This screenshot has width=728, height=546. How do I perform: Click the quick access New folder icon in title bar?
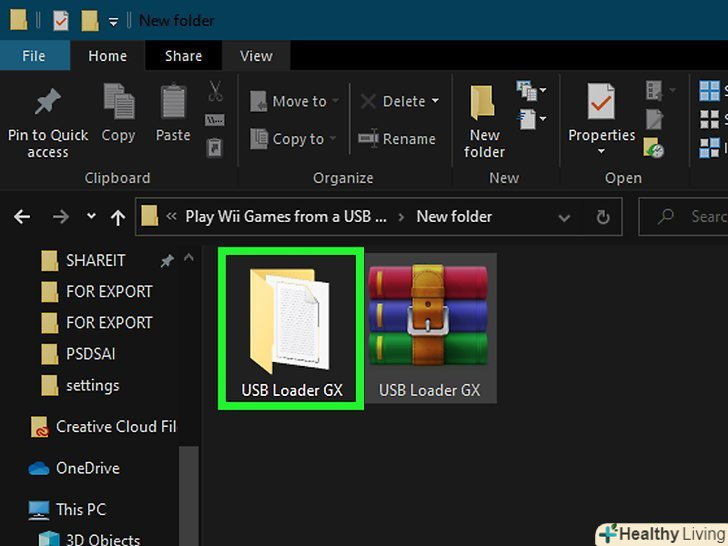90,21
